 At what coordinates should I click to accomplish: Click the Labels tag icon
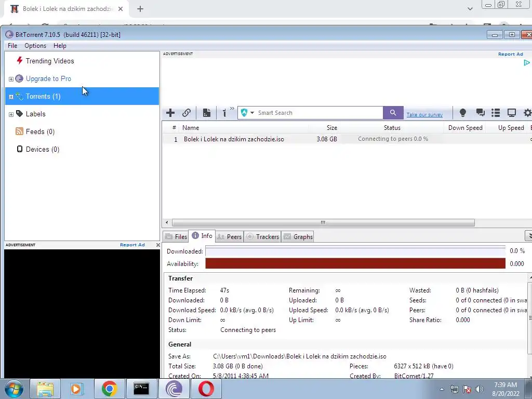(x=20, y=114)
